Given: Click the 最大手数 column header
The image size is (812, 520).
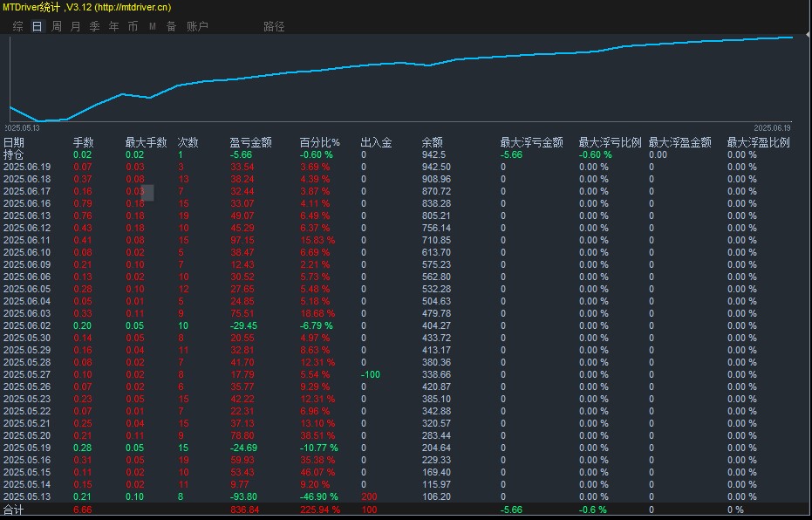Looking at the screenshot, I should 146,142.
